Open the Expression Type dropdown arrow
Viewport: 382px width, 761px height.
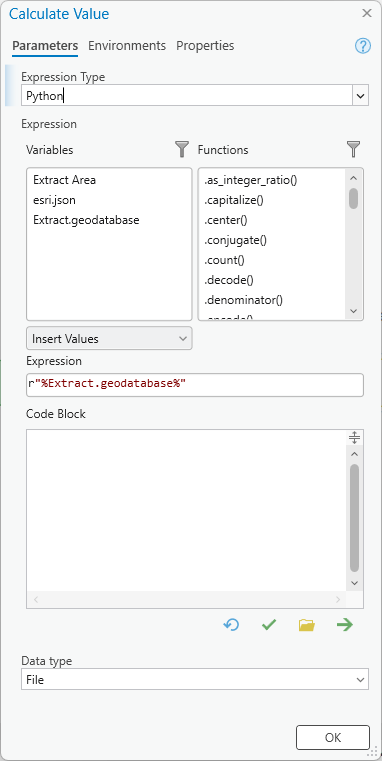coord(360,96)
